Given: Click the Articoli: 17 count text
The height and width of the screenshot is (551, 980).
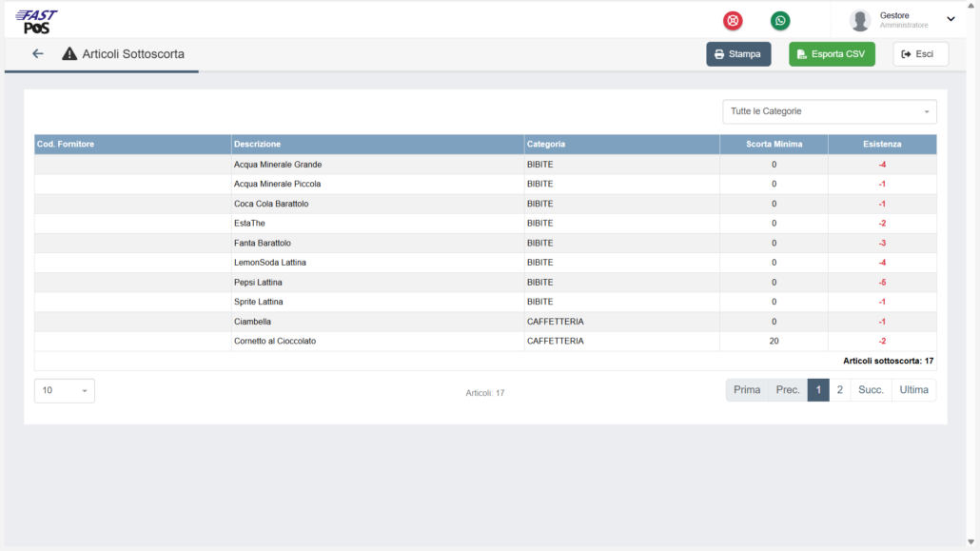Looking at the screenshot, I should (485, 393).
